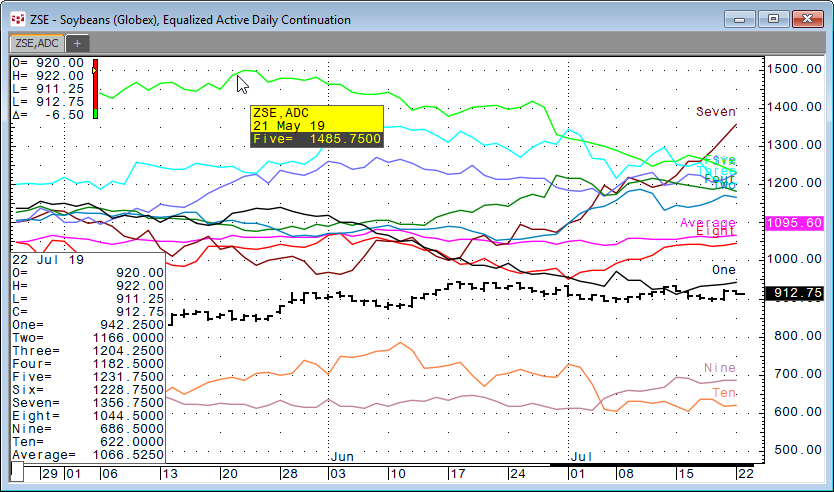Select the 'Ten' curve label
The image size is (834, 492).
coord(722,394)
